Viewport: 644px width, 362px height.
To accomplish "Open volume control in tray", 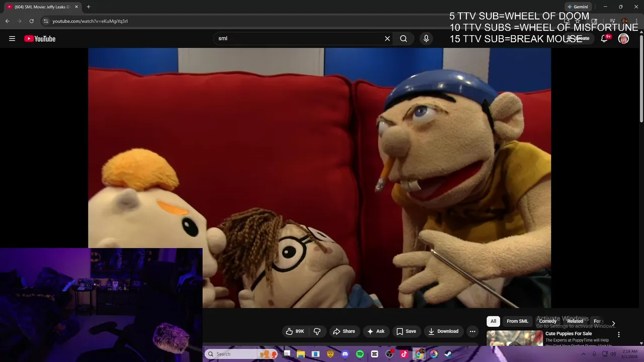I will 613,354.
